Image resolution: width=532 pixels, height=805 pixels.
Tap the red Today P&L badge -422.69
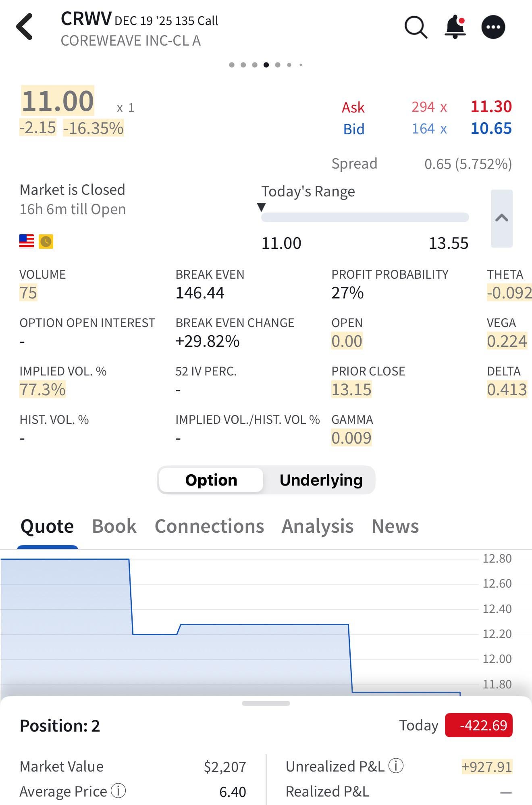coord(479,725)
